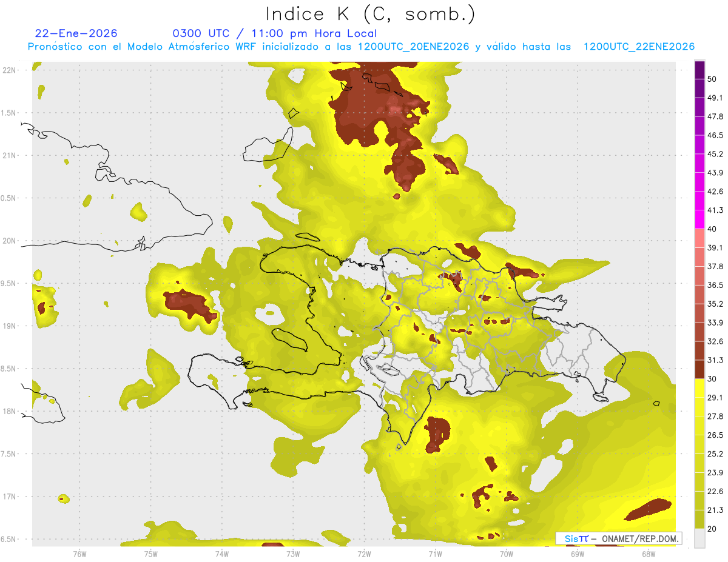The width and height of the screenshot is (728, 562).
Task: Click the '1200UTC_20ENE2026' initialization time text
Action: coord(413,47)
